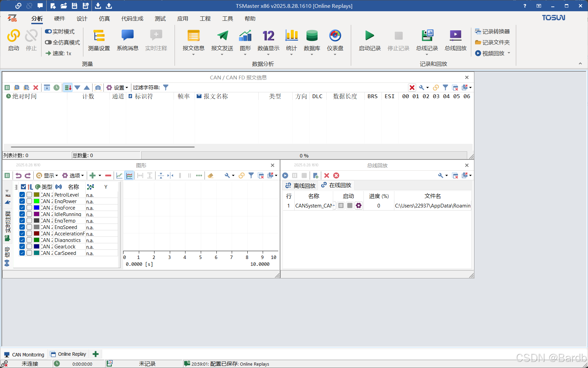
Task: Expand the 视频回放 dropdown arrow
Action: pos(509,53)
